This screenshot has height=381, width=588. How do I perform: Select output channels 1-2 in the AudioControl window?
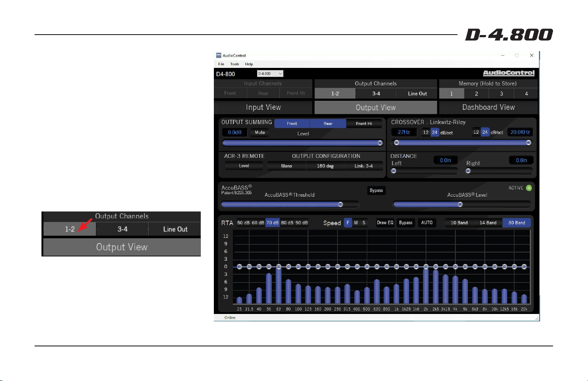coord(335,93)
